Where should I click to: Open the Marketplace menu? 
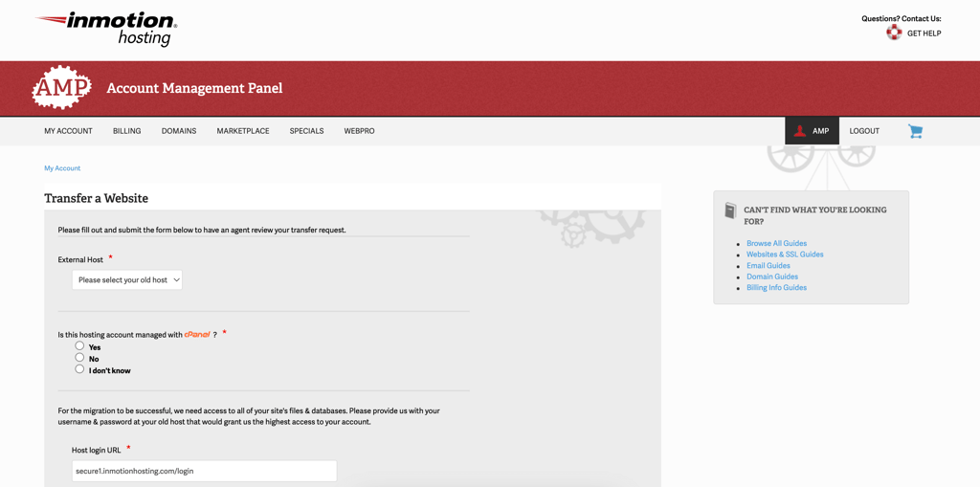pos(243,131)
